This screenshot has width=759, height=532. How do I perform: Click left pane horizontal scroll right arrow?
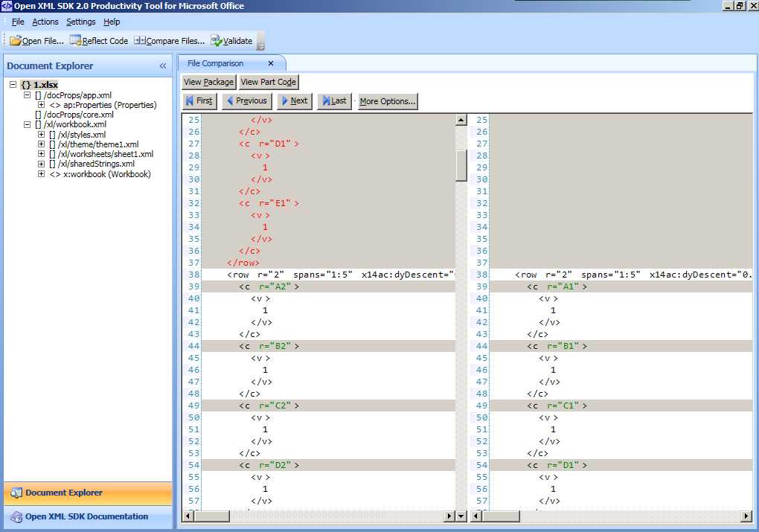[449, 516]
